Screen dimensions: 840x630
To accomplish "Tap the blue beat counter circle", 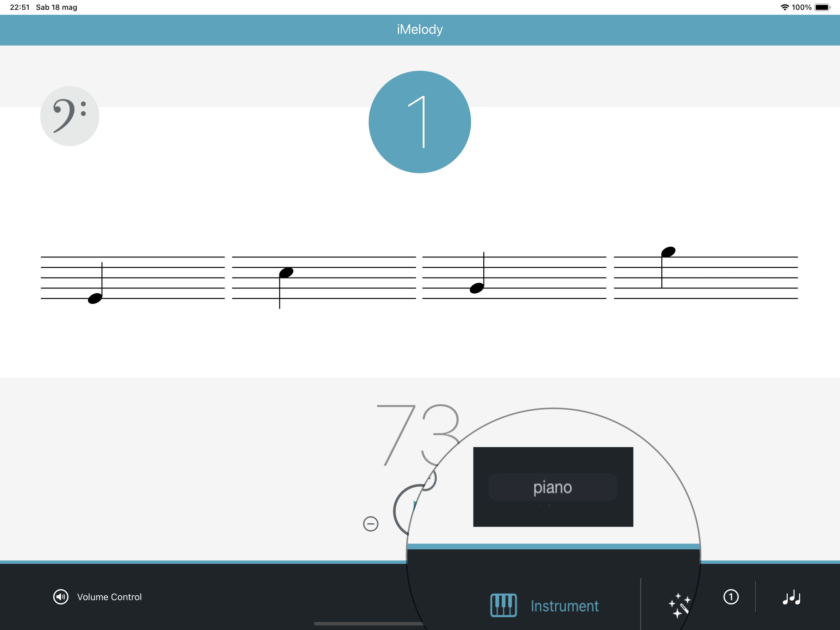I will 420,122.
